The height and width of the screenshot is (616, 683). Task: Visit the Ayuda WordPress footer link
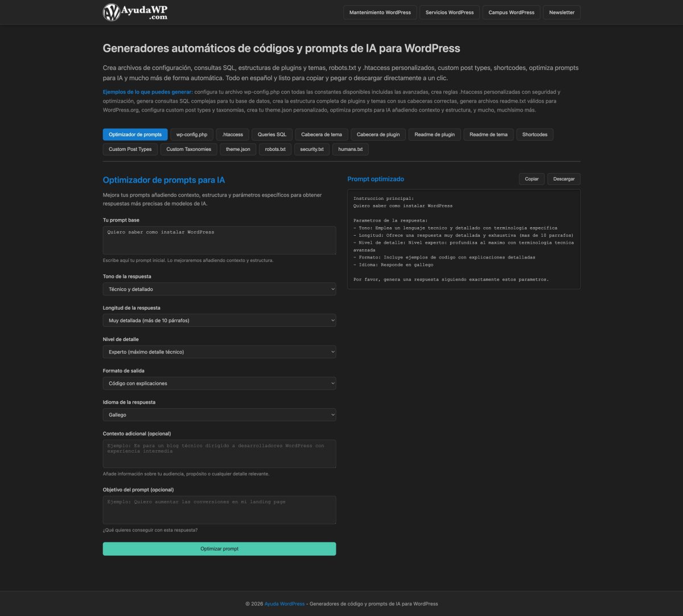pyautogui.click(x=285, y=603)
